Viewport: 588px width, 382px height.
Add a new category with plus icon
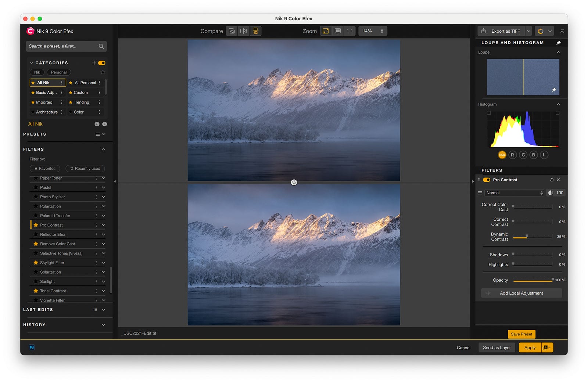pyautogui.click(x=94, y=63)
